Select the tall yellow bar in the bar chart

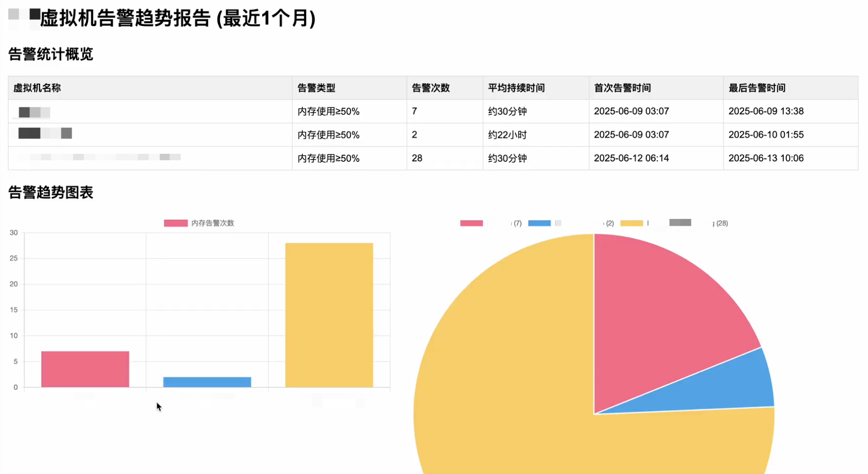(329, 315)
